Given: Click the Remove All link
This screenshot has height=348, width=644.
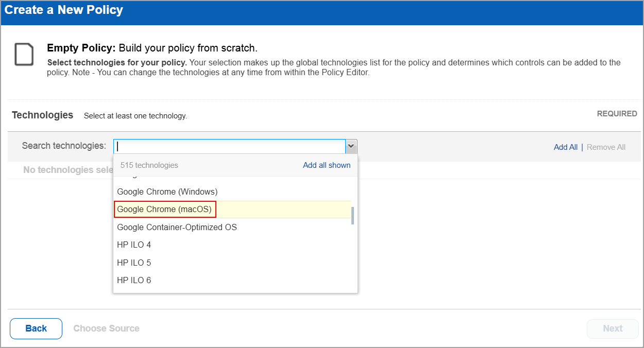Looking at the screenshot, I should 606,147.
